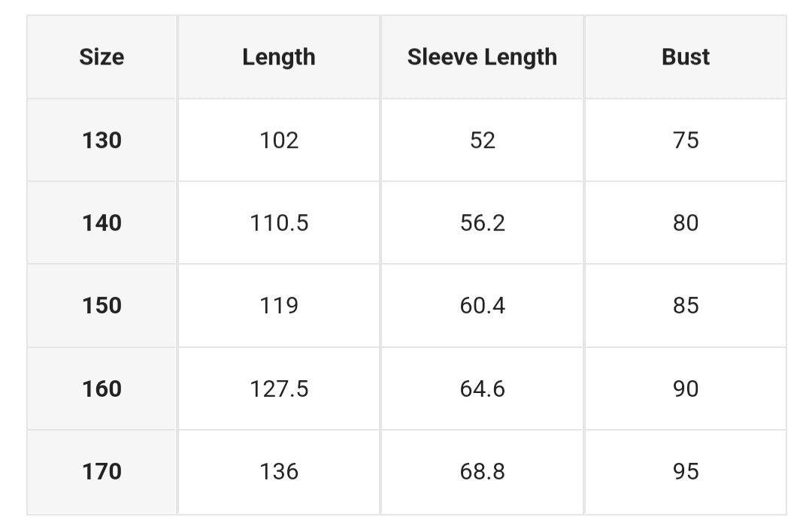Click the Bust column header
The width and height of the screenshot is (812, 523).
click(x=686, y=57)
